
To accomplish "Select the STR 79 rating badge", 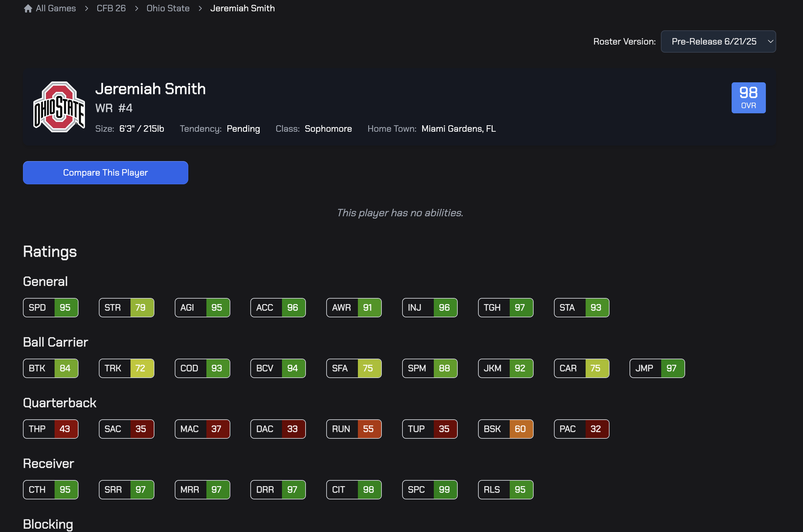I will pos(126,307).
